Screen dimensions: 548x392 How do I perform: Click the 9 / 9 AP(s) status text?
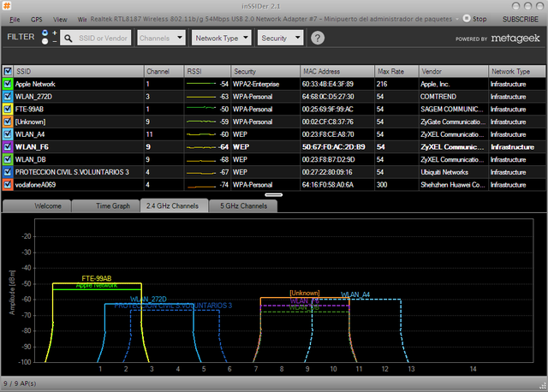20,383
